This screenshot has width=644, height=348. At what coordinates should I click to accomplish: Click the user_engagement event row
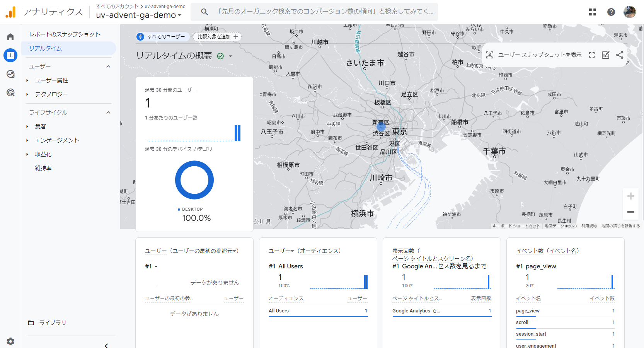click(x=565, y=345)
